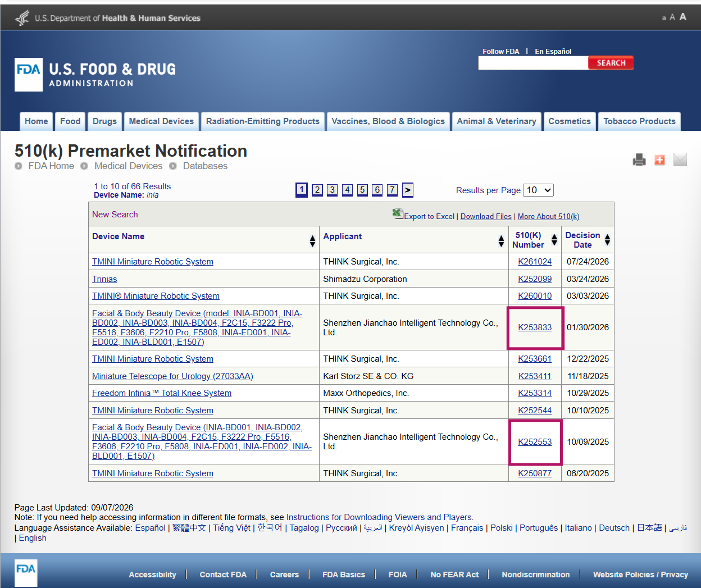Click the email envelope icon
Screen dimensions: 701x588
pyautogui.click(x=680, y=160)
